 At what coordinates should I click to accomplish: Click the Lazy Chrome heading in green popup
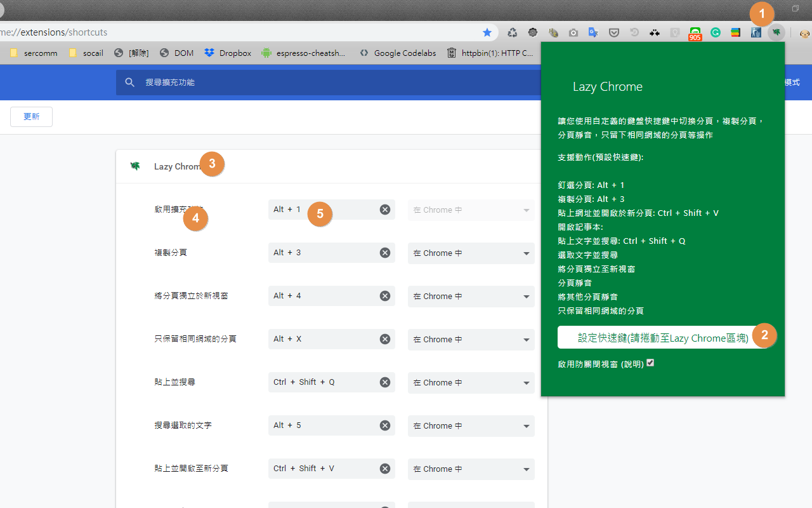(x=608, y=87)
